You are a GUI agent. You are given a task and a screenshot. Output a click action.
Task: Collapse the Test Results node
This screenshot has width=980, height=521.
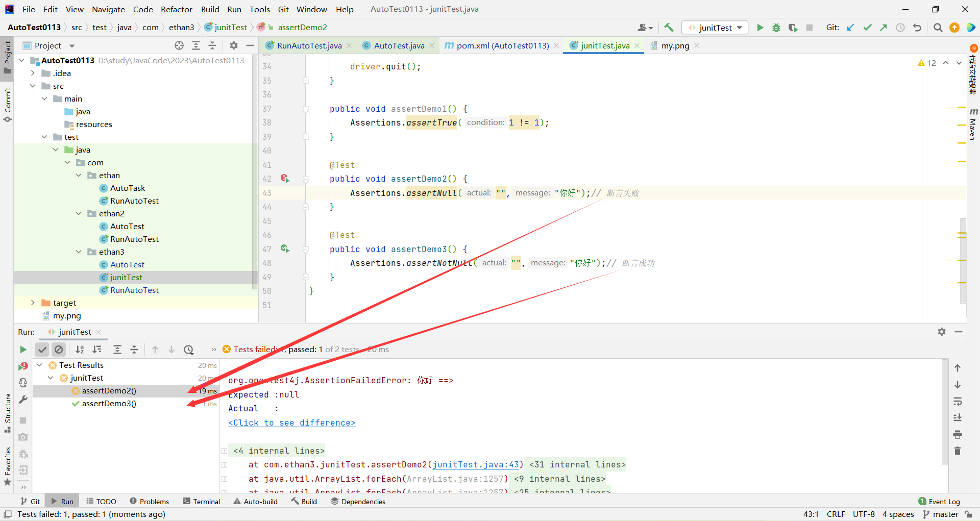click(x=39, y=365)
